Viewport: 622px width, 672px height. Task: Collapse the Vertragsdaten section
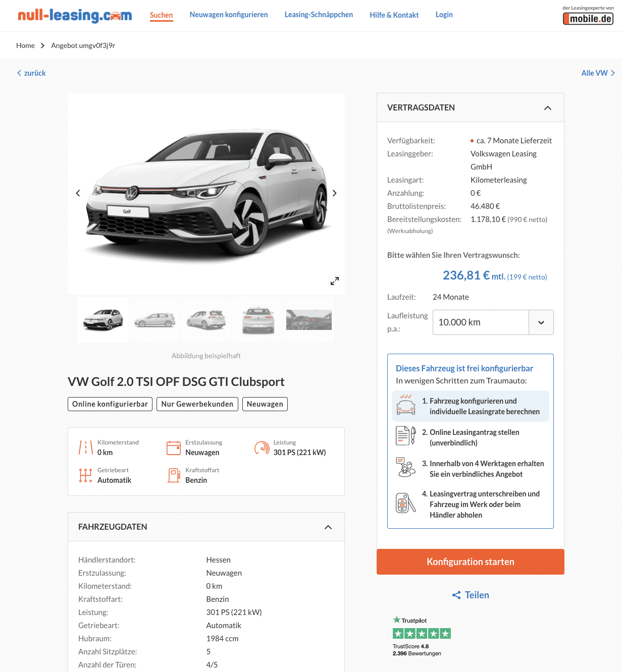pyautogui.click(x=548, y=108)
